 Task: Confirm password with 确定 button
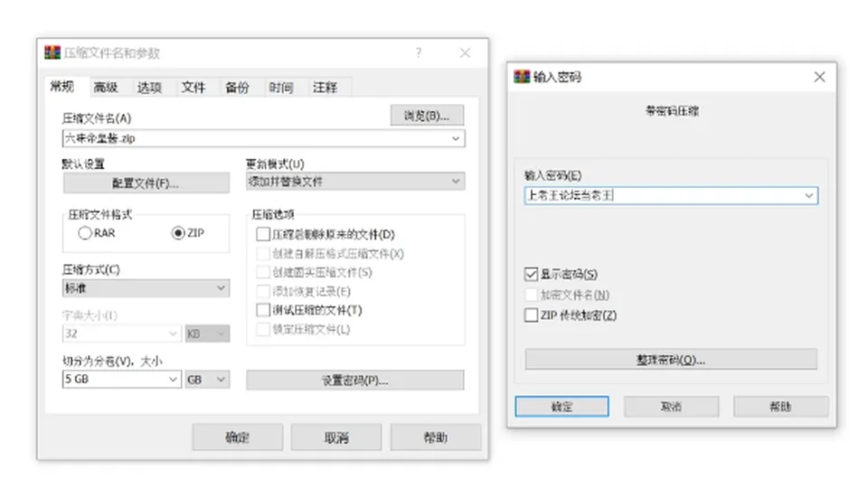561,407
